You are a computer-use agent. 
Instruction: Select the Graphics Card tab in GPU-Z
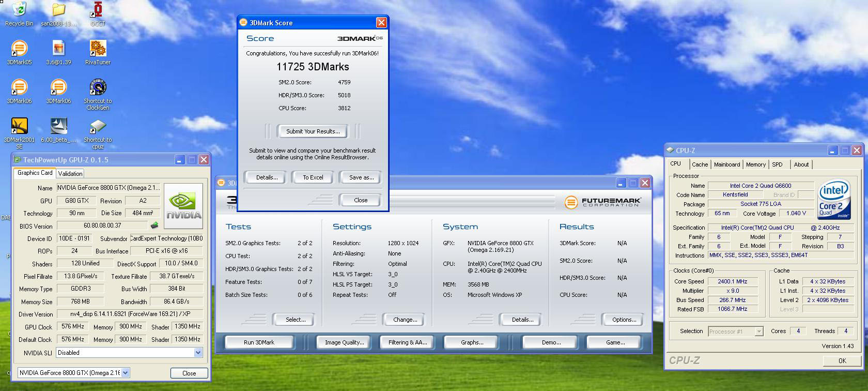35,173
